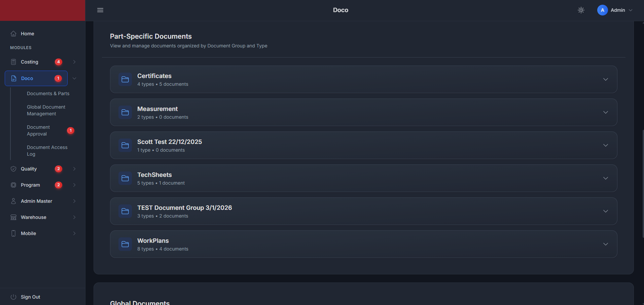Open Document Access Log page

pos(47,151)
